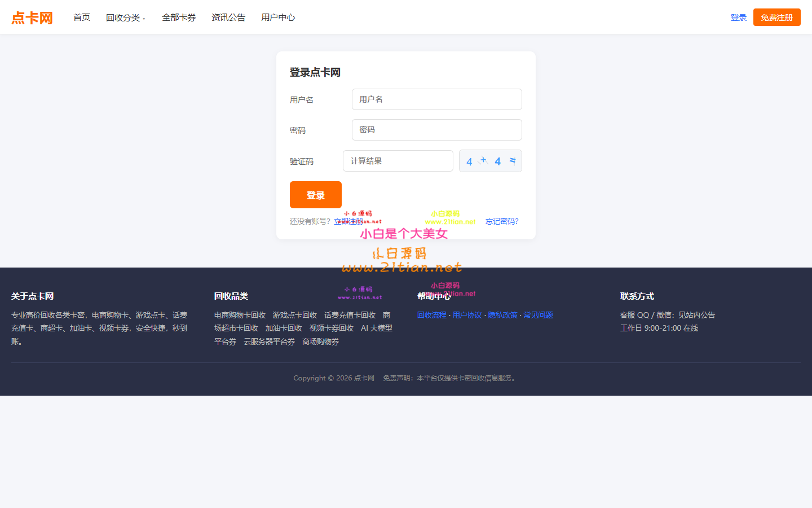
Task: Focus the 用户名 input field
Action: (x=437, y=99)
